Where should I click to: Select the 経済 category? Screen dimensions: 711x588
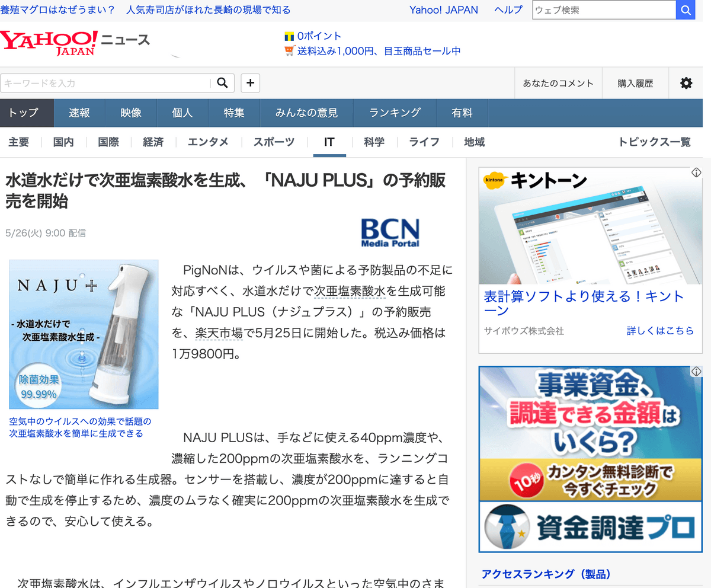(153, 142)
